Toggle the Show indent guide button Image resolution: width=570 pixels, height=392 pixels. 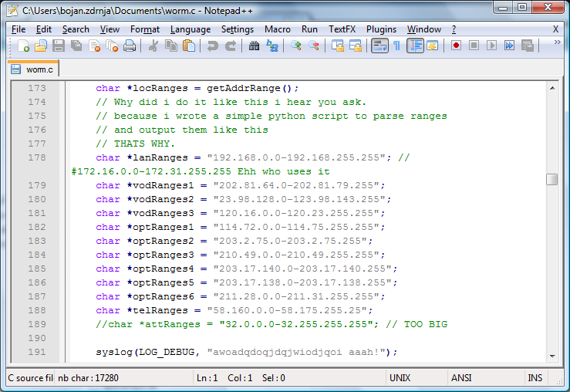(415, 46)
